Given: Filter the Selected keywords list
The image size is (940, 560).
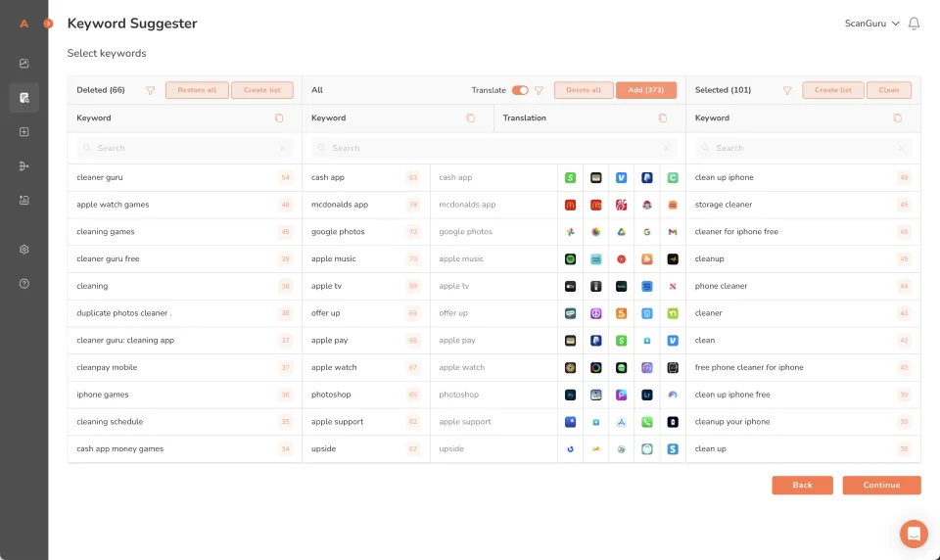Looking at the screenshot, I should tap(787, 90).
